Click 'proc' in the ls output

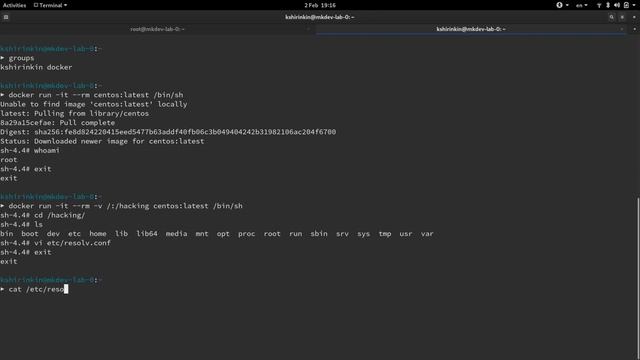[x=246, y=234]
